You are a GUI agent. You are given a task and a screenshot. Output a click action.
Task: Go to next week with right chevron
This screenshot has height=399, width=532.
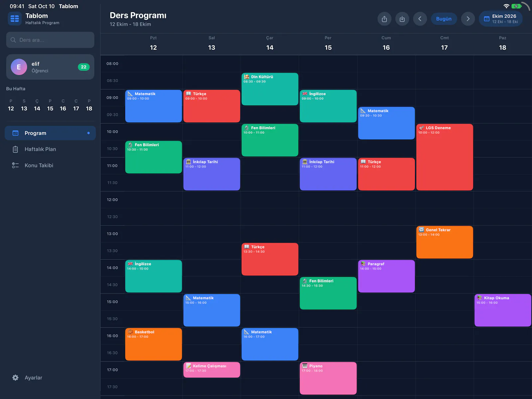468,19
